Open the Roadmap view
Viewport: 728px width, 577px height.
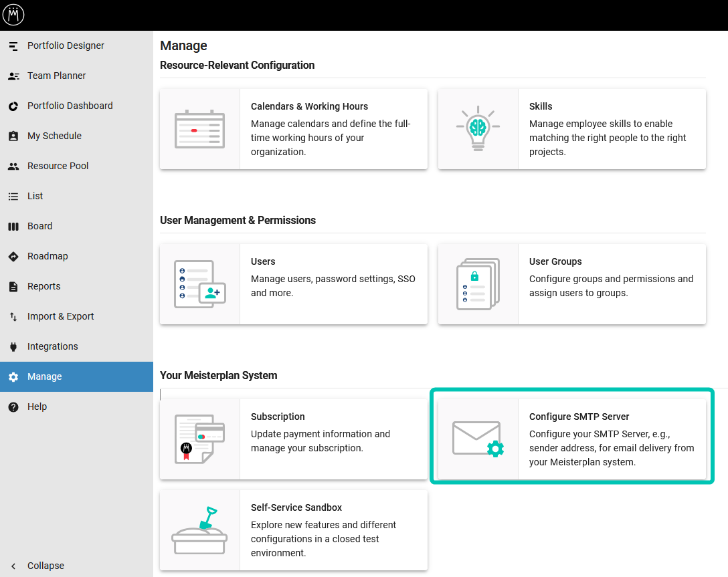pyautogui.click(x=48, y=256)
